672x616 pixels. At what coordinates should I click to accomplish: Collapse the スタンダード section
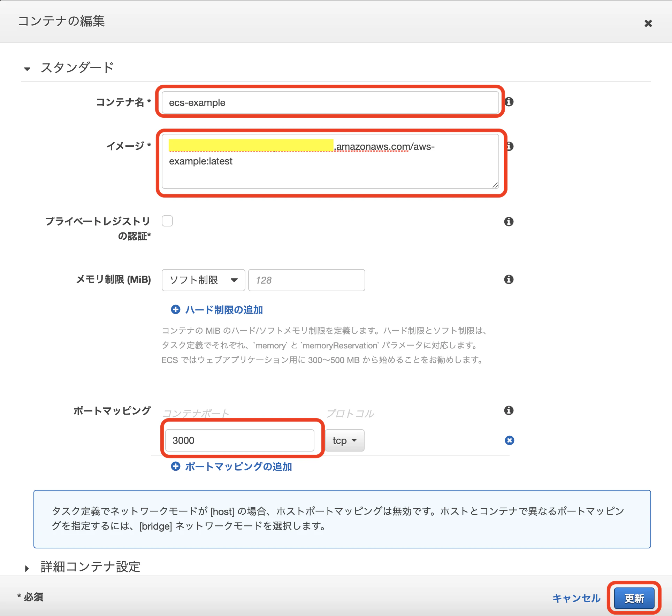(27, 69)
